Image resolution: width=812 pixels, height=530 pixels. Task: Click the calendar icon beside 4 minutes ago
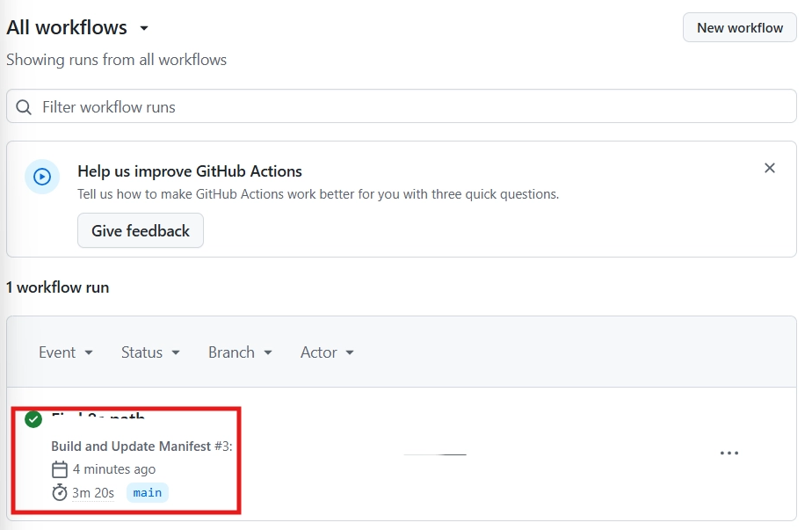click(x=60, y=469)
